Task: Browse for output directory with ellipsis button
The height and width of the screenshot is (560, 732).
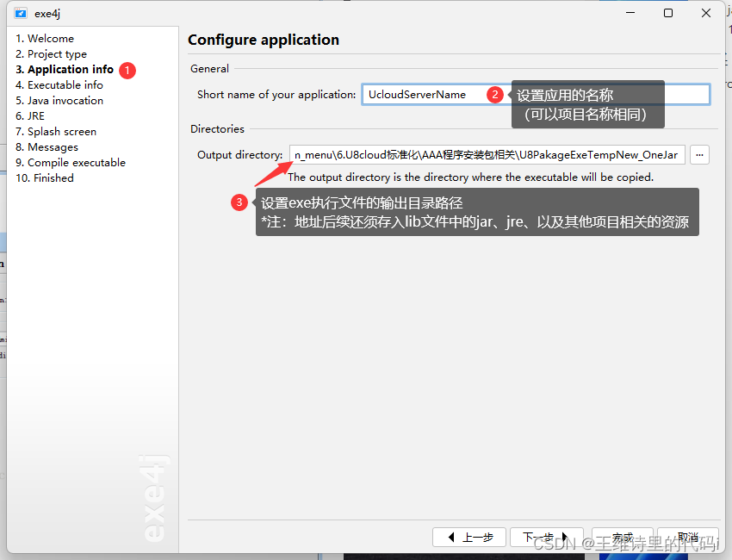Action: click(699, 154)
